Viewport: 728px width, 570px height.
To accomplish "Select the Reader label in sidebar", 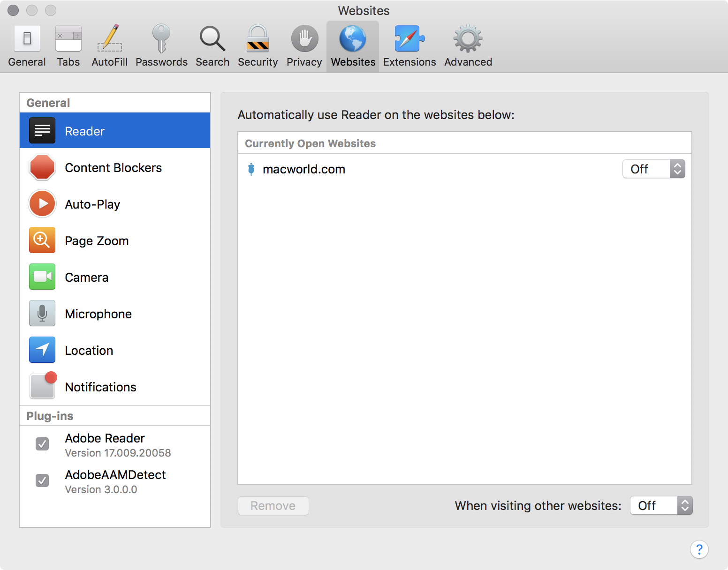I will pos(84,131).
